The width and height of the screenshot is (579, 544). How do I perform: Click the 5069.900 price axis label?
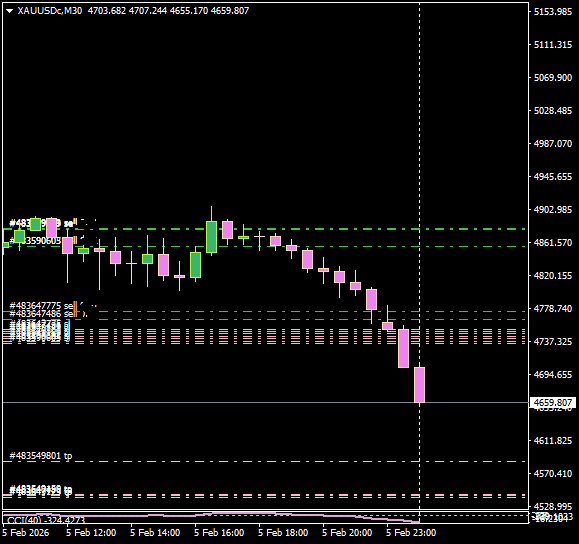(553, 78)
